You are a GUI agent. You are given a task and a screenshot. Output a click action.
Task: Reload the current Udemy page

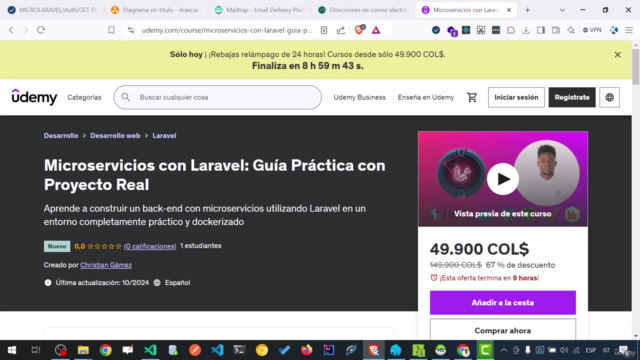point(41,30)
